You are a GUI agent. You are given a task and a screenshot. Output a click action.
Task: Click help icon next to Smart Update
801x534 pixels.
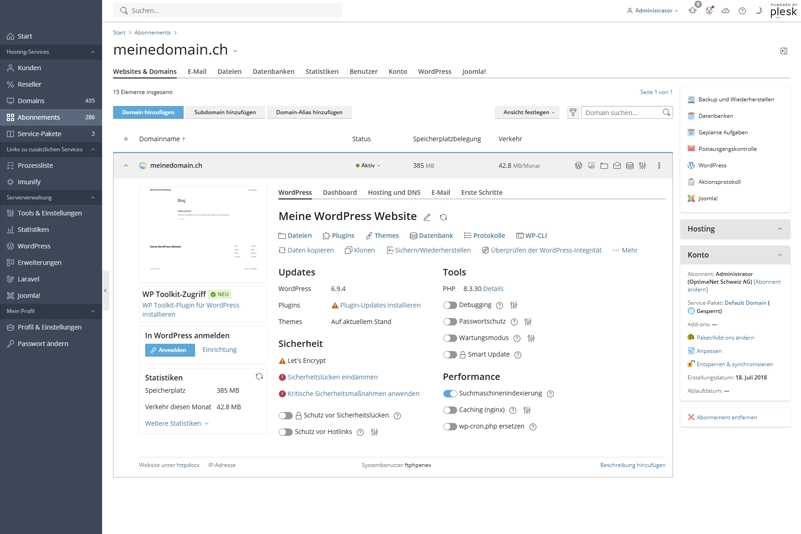tap(517, 355)
